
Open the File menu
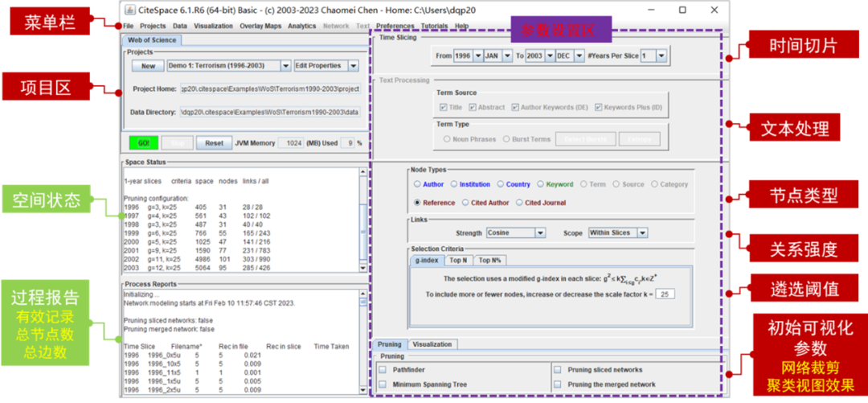coord(129,26)
